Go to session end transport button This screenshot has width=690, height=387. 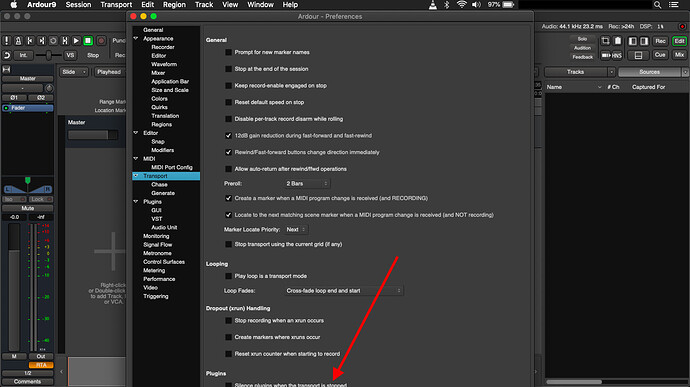tap(41, 41)
